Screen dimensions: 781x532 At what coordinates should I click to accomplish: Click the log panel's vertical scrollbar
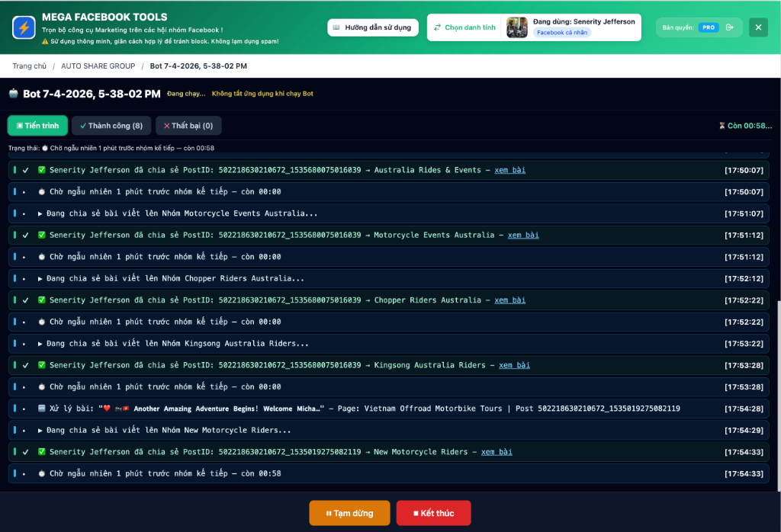[778, 395]
